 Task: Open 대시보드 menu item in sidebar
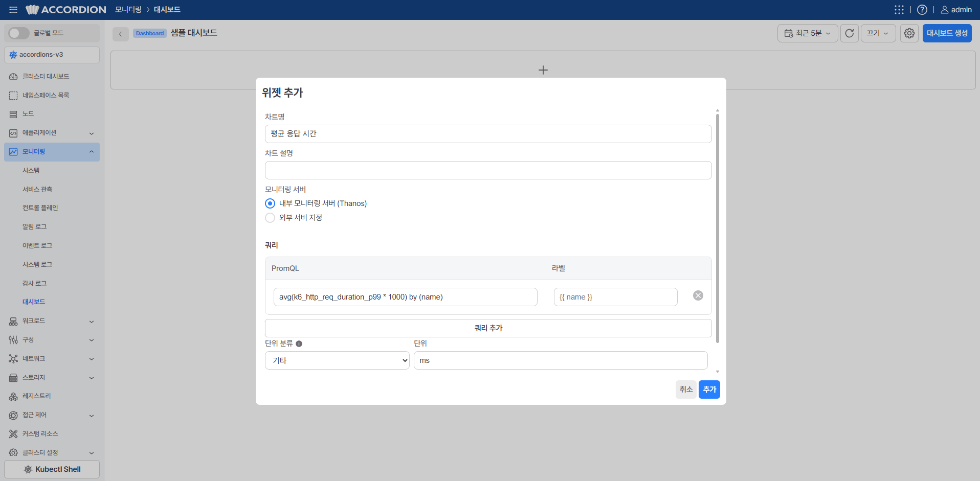click(34, 302)
